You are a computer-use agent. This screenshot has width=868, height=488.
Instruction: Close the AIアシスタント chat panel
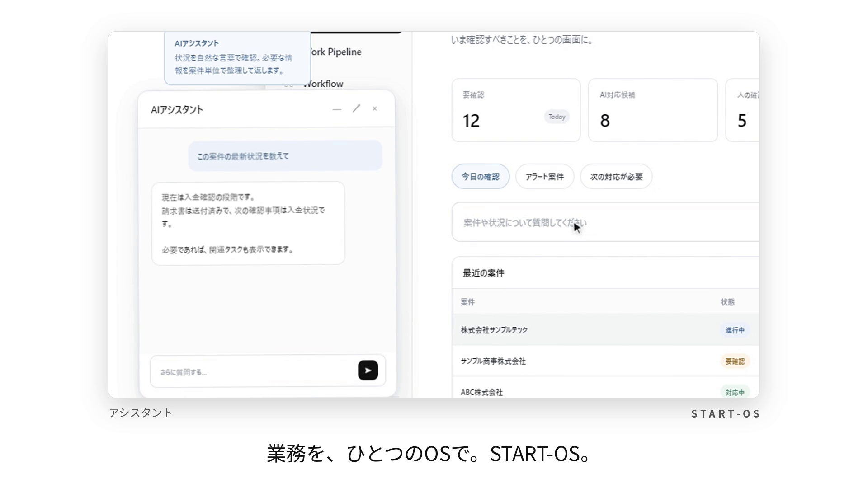pos(375,108)
